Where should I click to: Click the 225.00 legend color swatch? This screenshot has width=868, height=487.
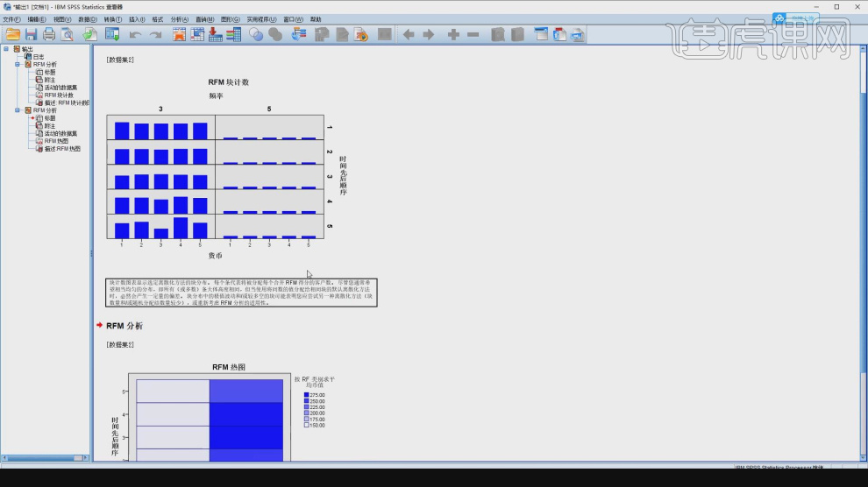[x=307, y=407]
